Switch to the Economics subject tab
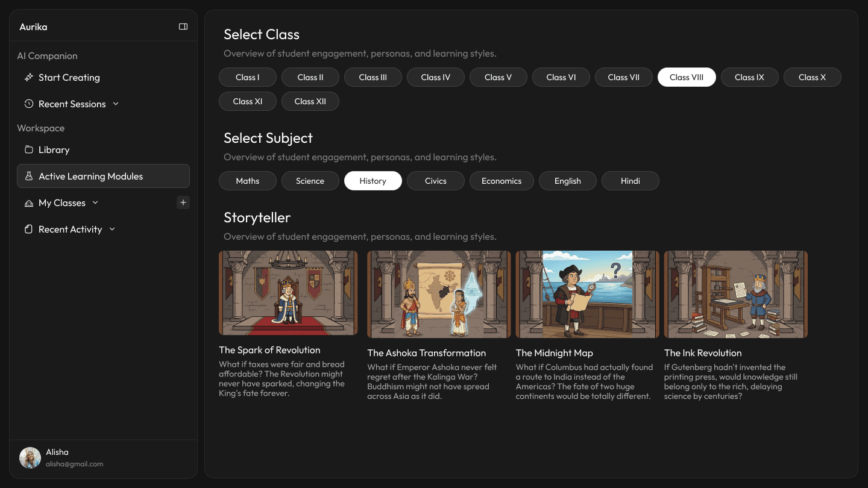This screenshot has width=868, height=488. 501,181
